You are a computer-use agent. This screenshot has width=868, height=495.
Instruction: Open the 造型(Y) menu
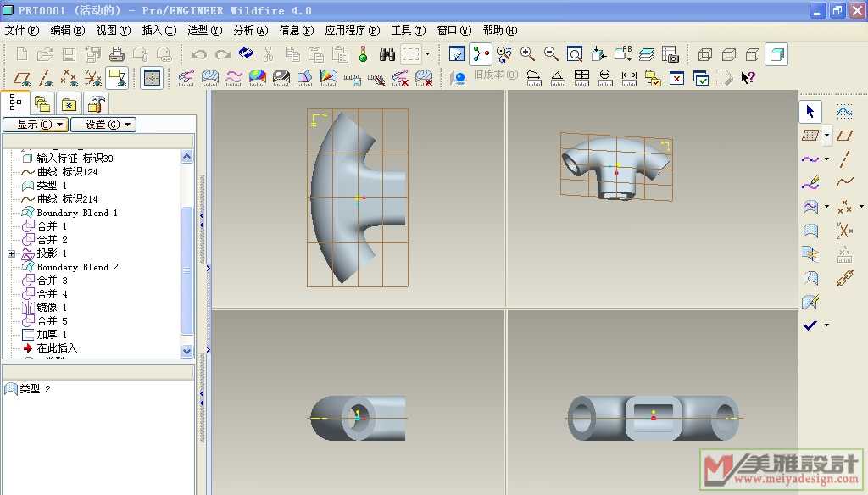(205, 31)
